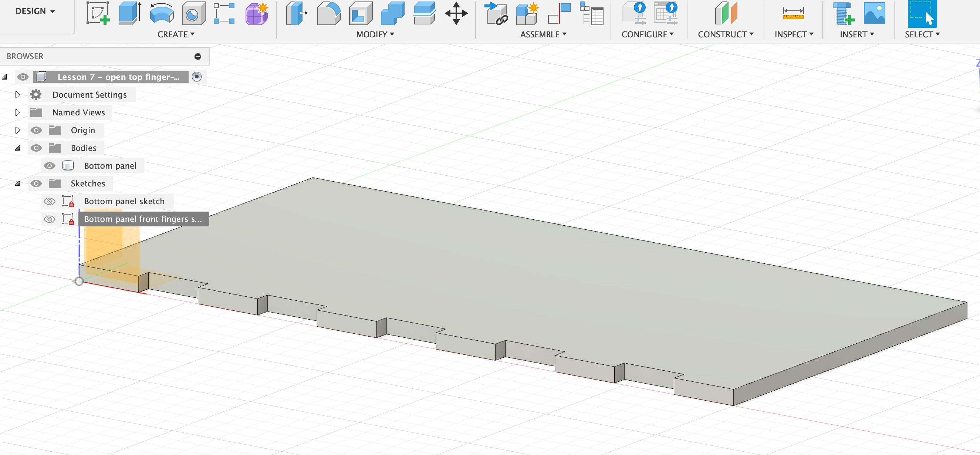The height and width of the screenshot is (455, 980).
Task: Collapse the Sketches folder
Action: coord(17,184)
